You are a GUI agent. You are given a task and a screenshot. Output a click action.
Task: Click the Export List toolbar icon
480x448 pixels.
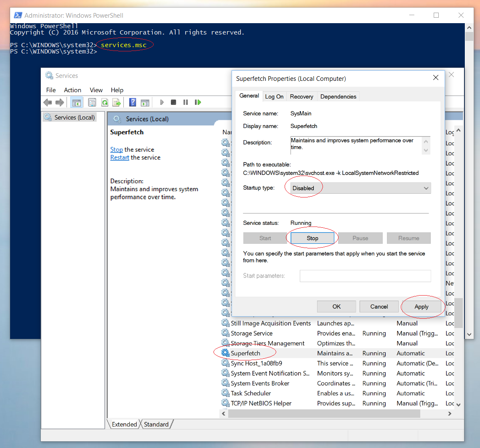point(116,102)
